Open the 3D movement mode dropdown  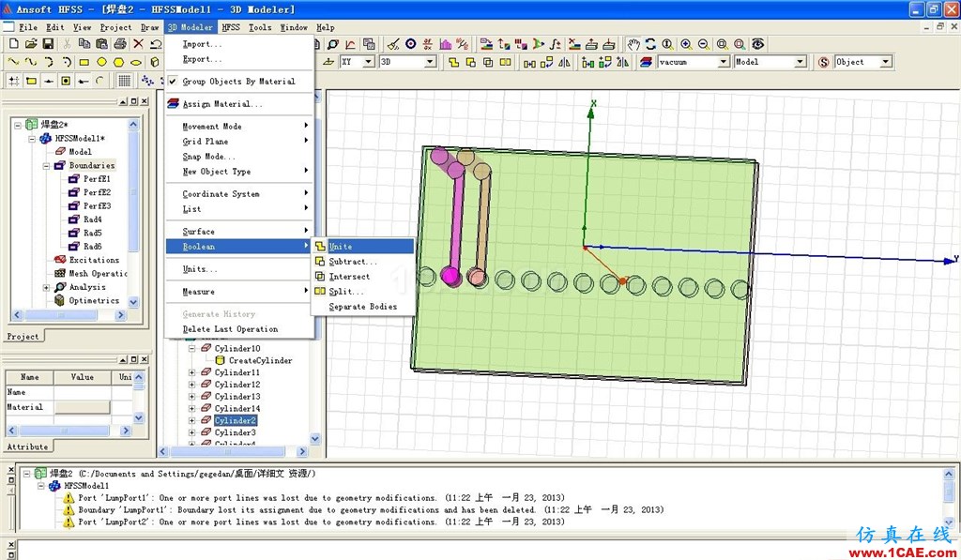430,62
